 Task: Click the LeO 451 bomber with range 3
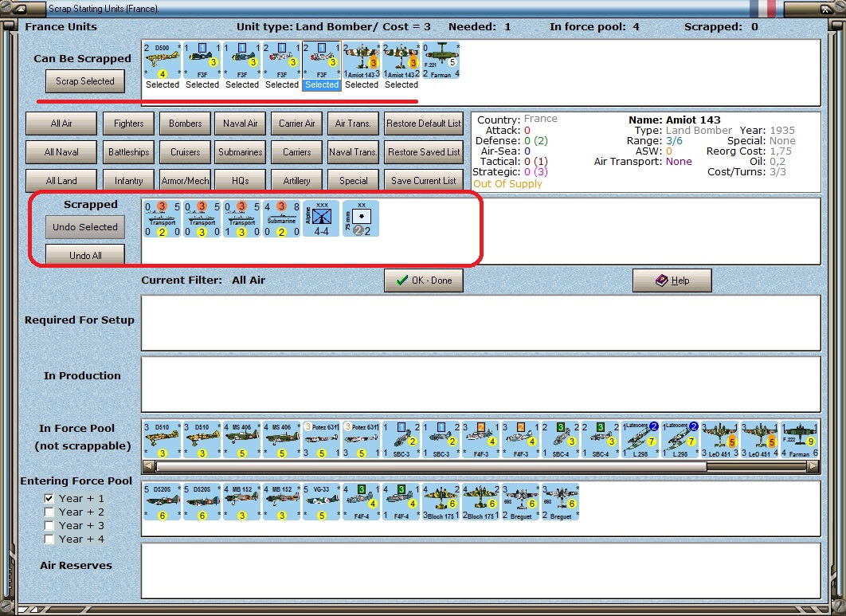point(720,440)
